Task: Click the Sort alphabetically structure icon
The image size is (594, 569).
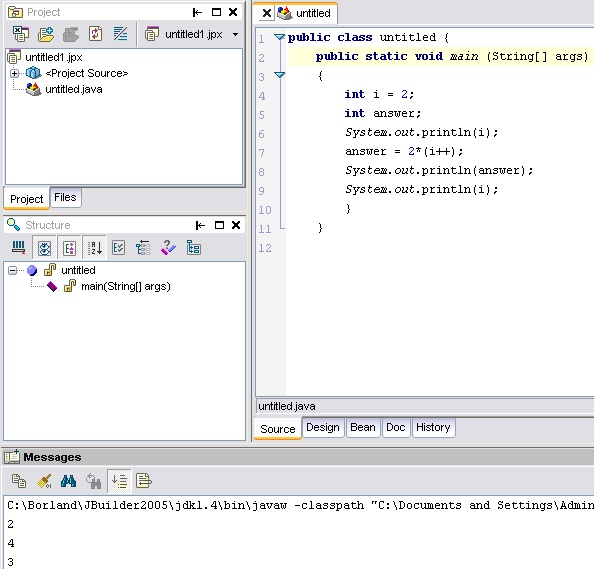Action: pyautogui.click(x=95, y=248)
